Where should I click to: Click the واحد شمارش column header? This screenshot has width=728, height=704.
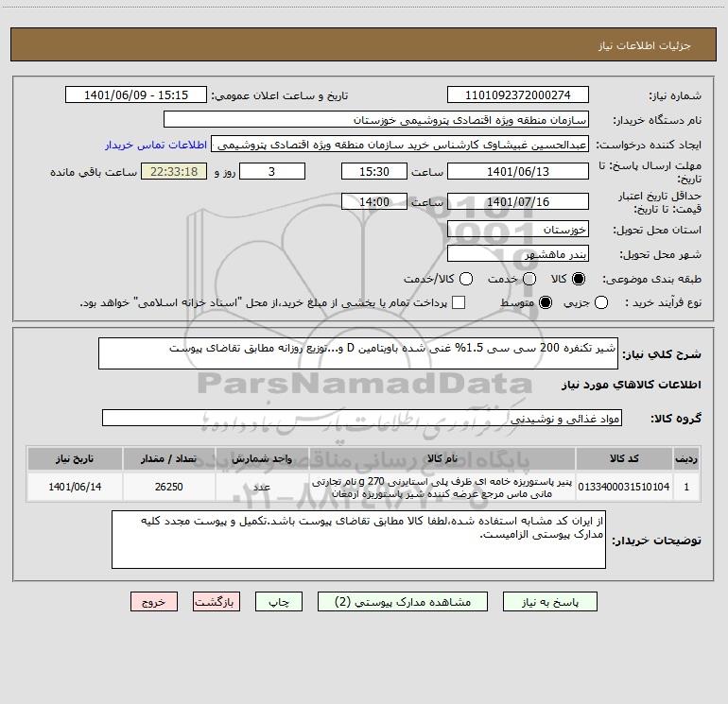[262, 458]
